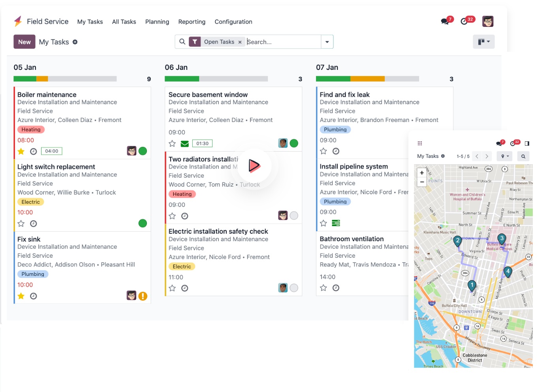Click the map zoom in plus button
This screenshot has height=392, width=549.
[x=422, y=173]
